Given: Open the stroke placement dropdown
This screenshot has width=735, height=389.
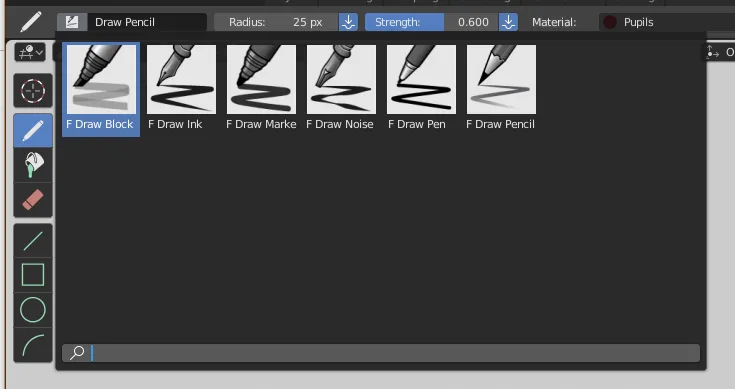Looking at the screenshot, I should (x=30, y=52).
